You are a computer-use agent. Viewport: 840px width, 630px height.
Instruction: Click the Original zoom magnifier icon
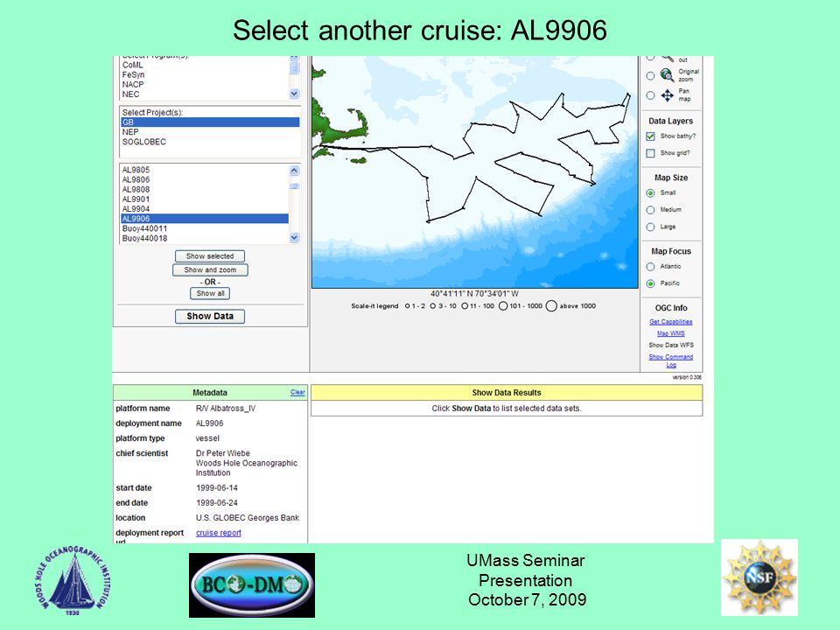(667, 75)
